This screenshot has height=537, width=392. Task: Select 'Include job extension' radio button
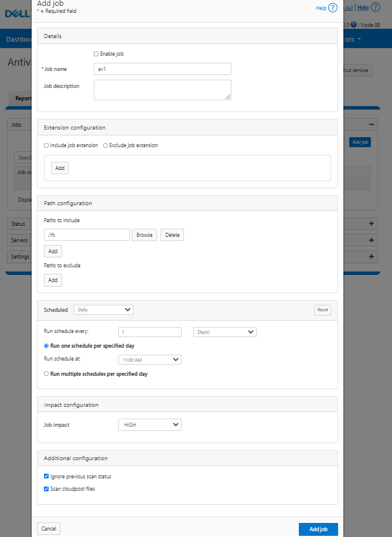(x=47, y=145)
